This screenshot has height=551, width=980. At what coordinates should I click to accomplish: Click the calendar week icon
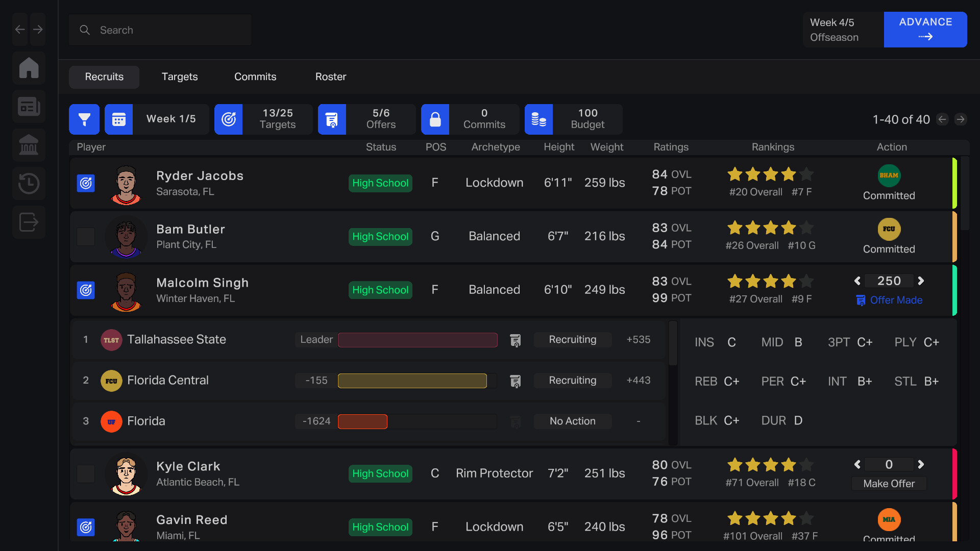tap(118, 119)
